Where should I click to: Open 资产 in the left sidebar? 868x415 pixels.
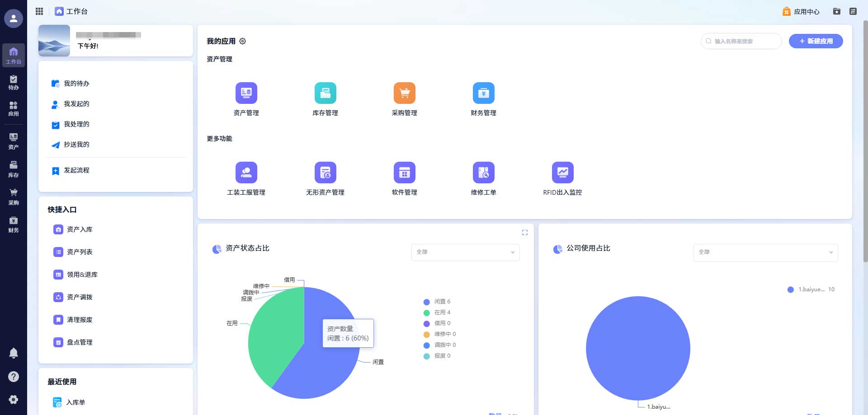[x=14, y=141]
